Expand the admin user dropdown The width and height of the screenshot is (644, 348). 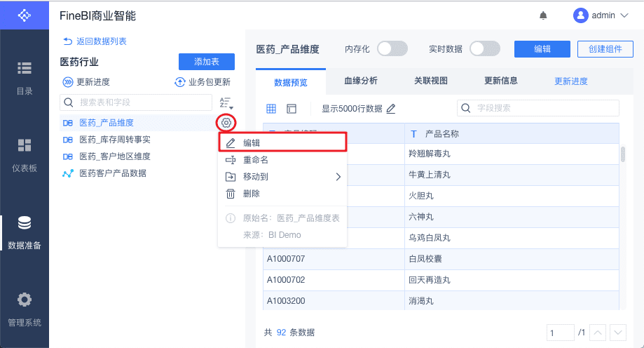point(603,15)
